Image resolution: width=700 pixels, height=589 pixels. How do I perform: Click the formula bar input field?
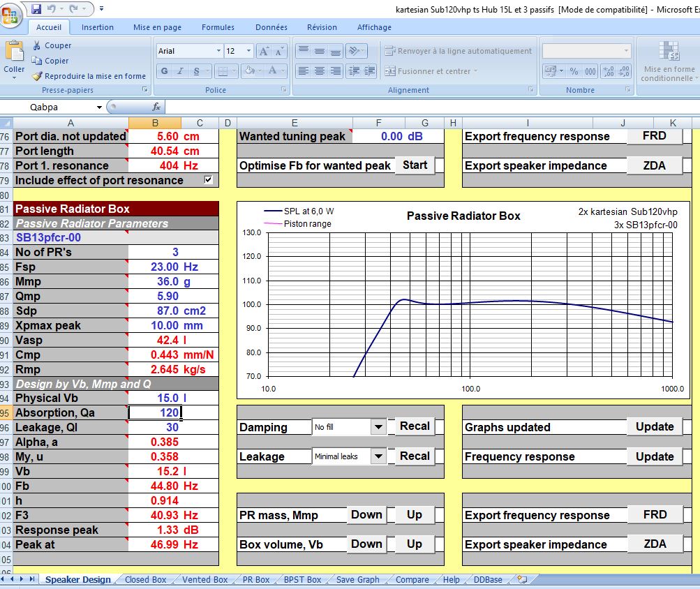click(x=432, y=107)
